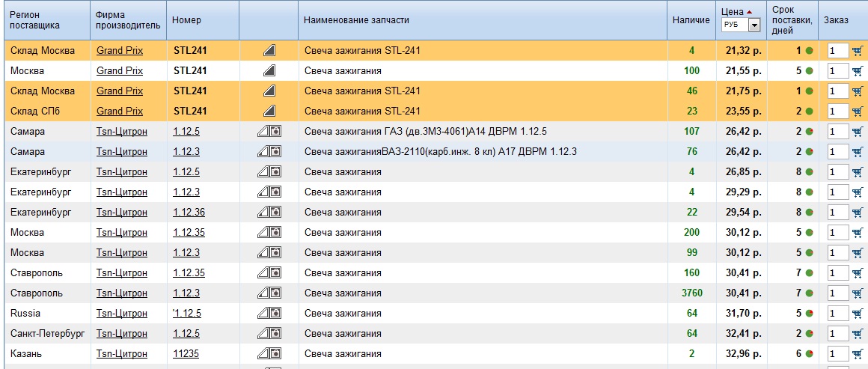Open Grand Prix link in Склад СПб row
This screenshot has height=369, width=868.
coord(120,112)
